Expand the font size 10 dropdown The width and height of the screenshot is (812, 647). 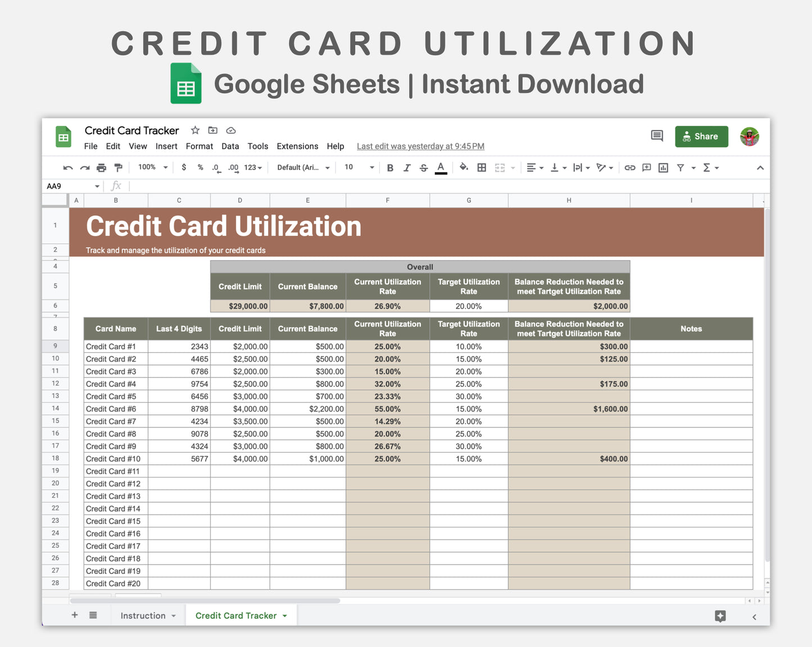coord(359,167)
